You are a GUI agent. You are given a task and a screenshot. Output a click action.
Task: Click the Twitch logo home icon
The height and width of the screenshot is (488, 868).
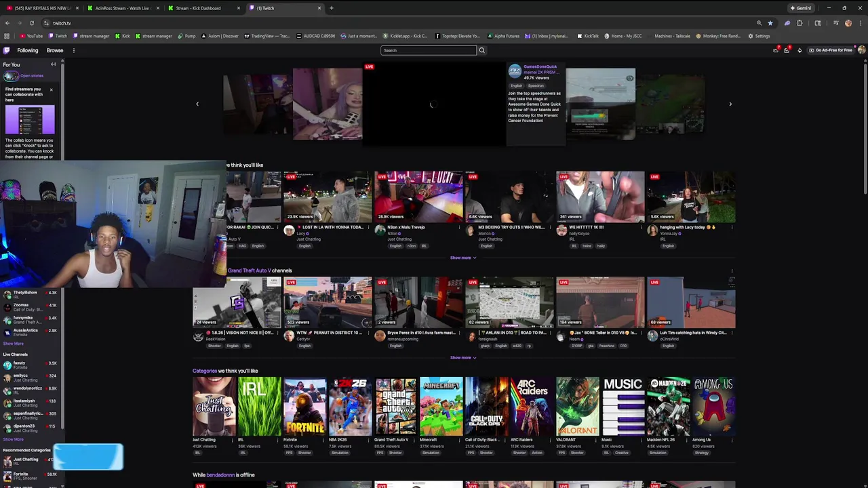pos(7,50)
